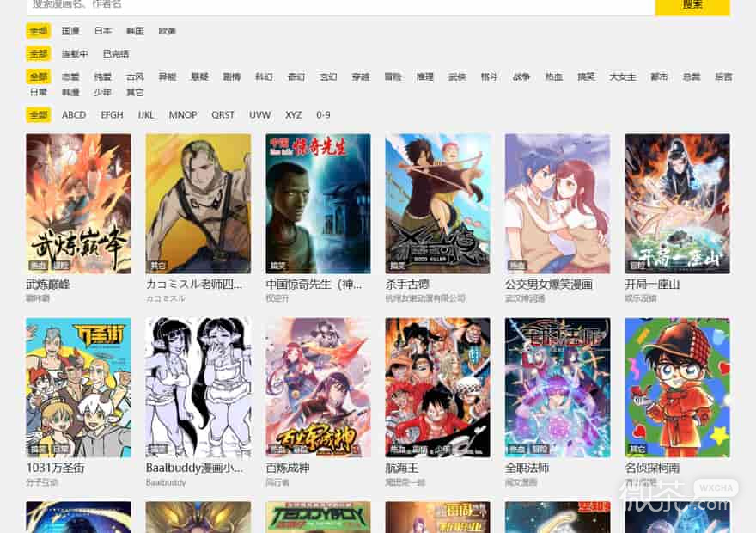756x533 pixels.
Task: Filter titles by letters QRST
Action: click(223, 115)
